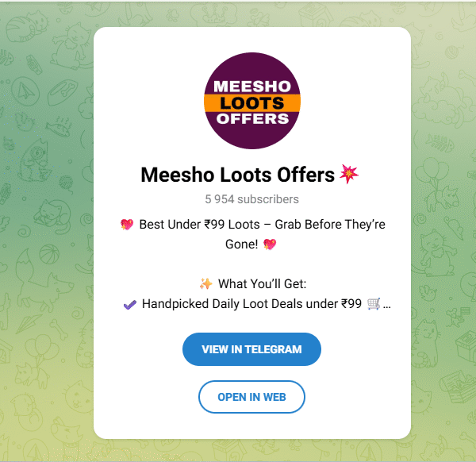The image size is (476, 462).
Task: Open the channel via Open in Web
Action: (x=251, y=397)
